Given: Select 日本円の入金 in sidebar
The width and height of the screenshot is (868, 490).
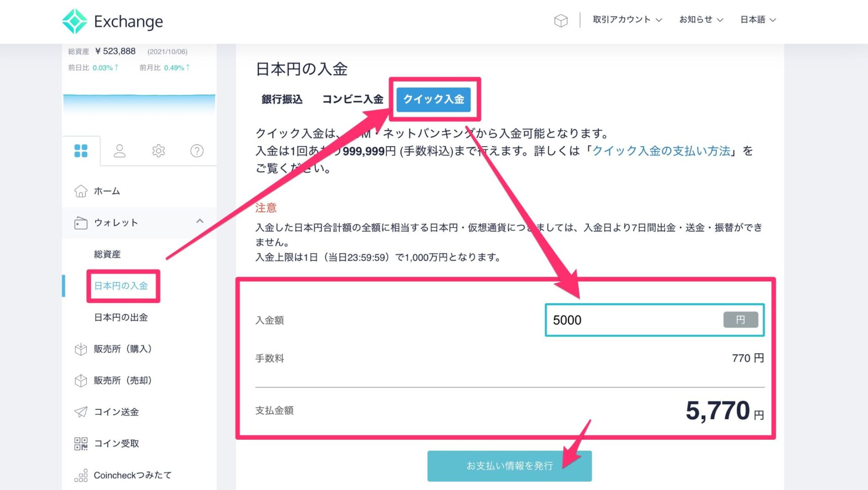Looking at the screenshot, I should coord(121,286).
